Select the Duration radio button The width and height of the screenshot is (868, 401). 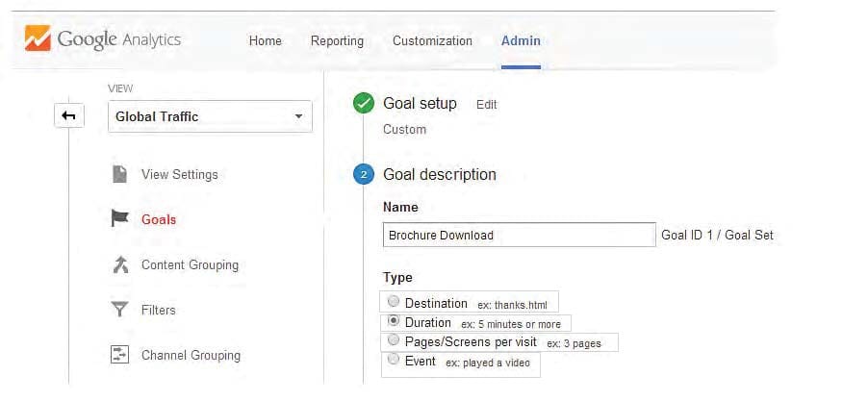[394, 321]
